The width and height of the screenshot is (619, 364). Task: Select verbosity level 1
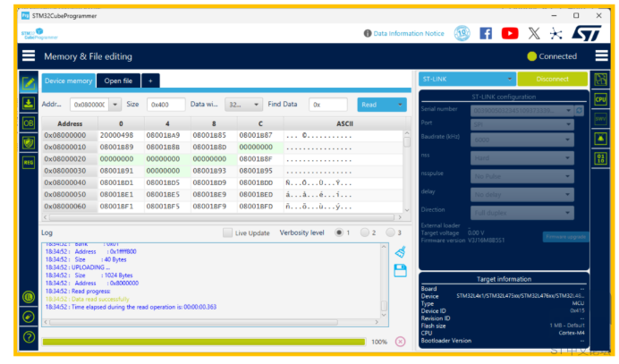click(339, 233)
